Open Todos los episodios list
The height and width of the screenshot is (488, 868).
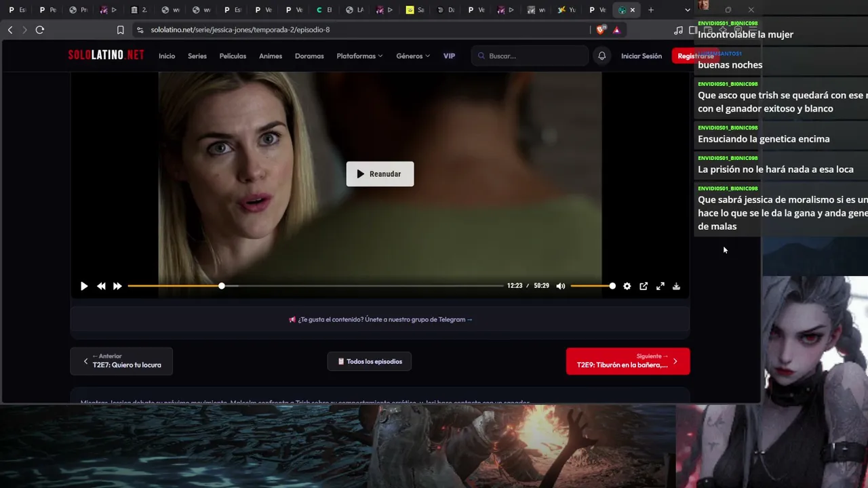pos(370,361)
